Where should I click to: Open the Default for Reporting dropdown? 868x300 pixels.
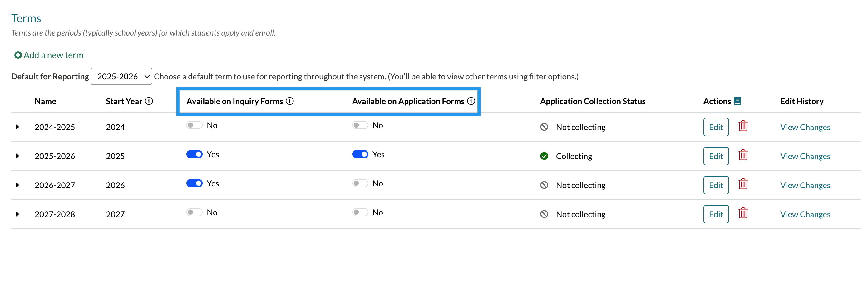pyautogui.click(x=121, y=77)
